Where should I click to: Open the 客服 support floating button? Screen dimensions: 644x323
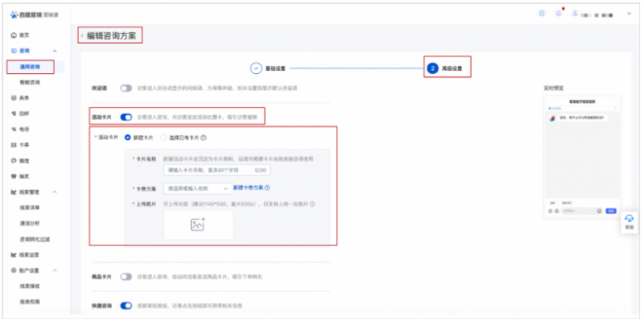tap(630, 222)
